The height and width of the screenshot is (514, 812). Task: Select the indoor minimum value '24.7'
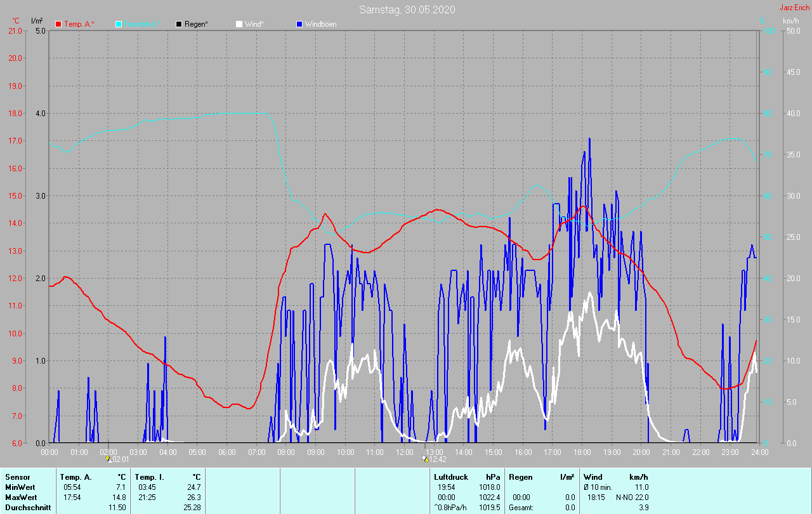(x=194, y=487)
